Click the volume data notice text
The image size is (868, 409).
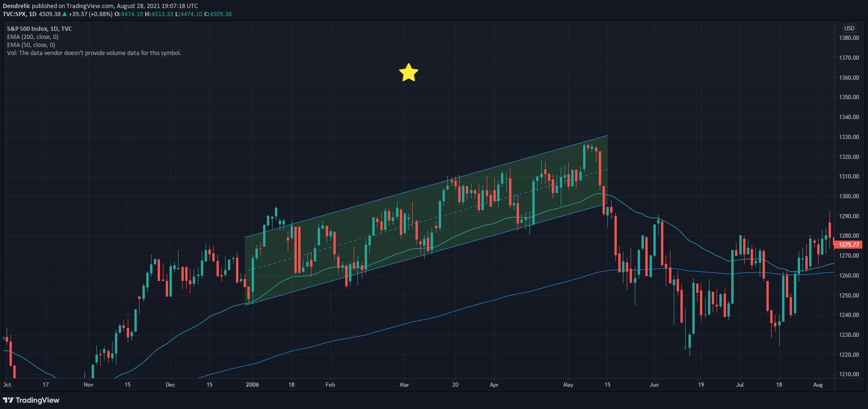[x=94, y=53]
